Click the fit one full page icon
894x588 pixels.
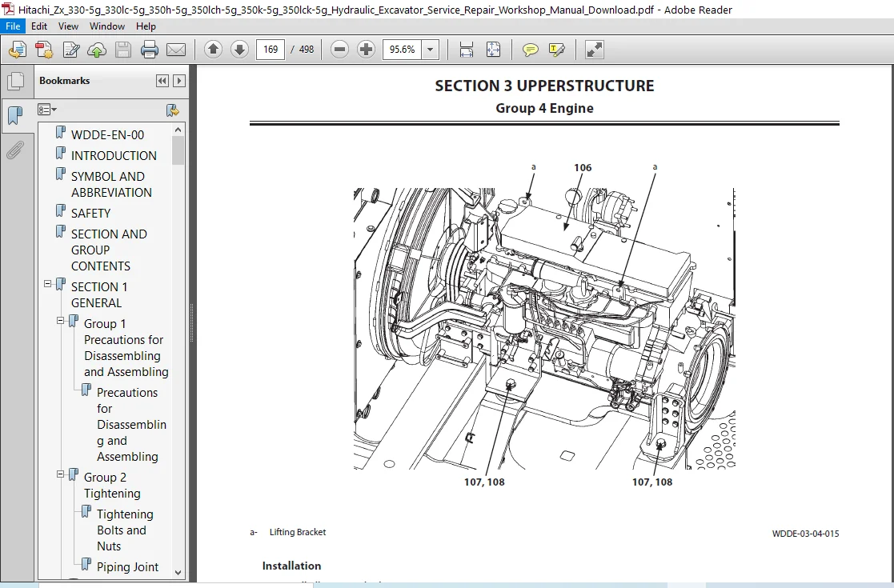[493, 50]
